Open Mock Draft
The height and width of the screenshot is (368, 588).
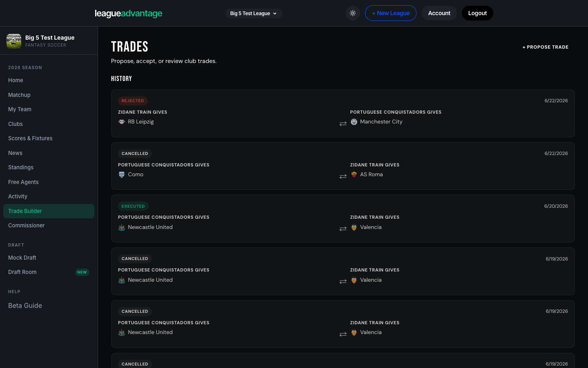point(49,258)
